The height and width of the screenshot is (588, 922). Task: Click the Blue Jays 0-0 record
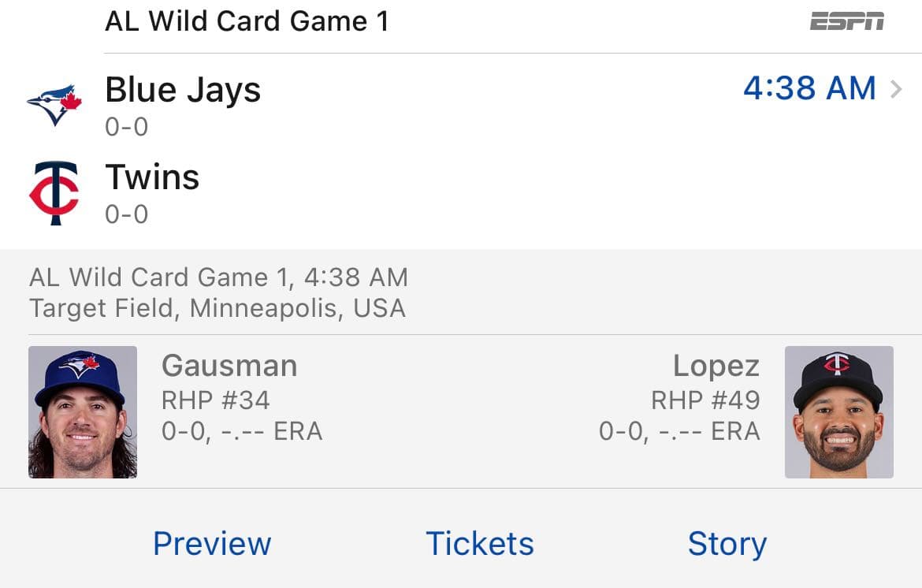tap(126, 126)
